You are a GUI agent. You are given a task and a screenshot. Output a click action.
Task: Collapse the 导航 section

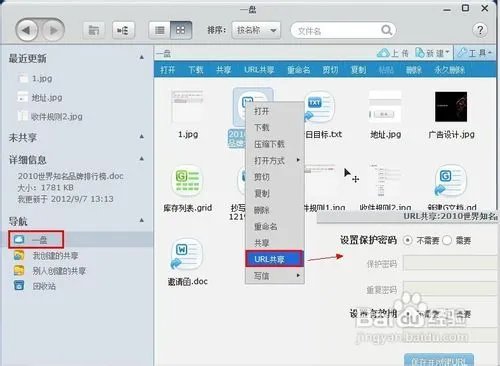click(142, 220)
